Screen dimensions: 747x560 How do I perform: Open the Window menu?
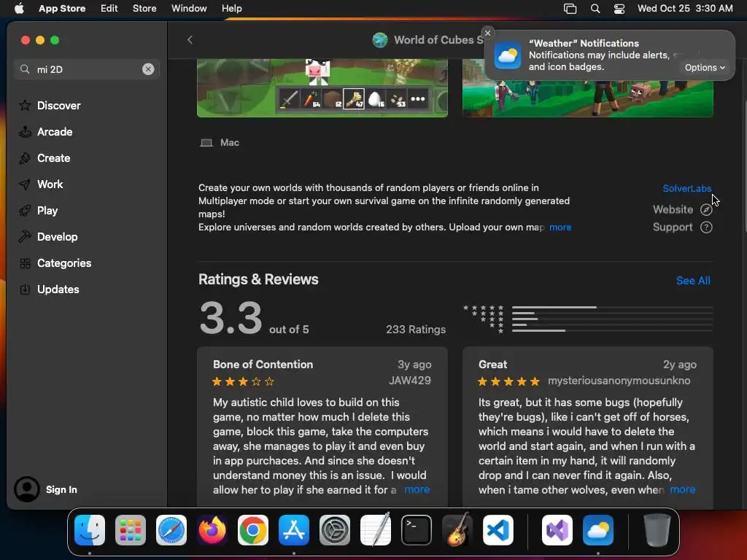coord(189,9)
